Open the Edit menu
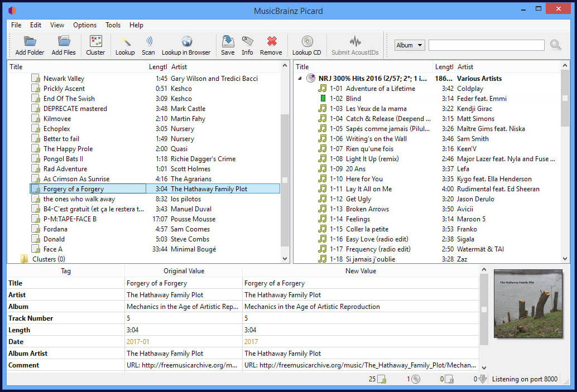Screen dimensions: 577x392 click(x=36, y=25)
